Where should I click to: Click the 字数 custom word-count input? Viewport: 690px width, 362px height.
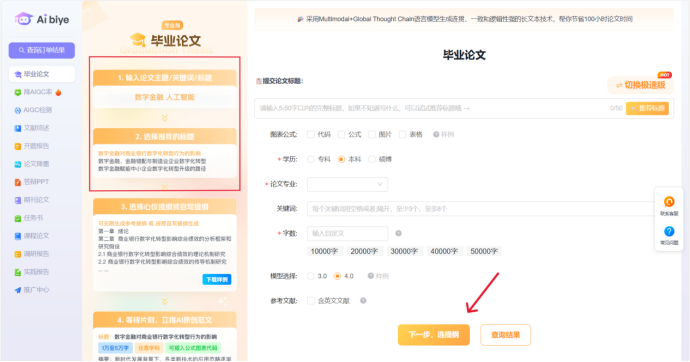pyautogui.click(x=348, y=233)
